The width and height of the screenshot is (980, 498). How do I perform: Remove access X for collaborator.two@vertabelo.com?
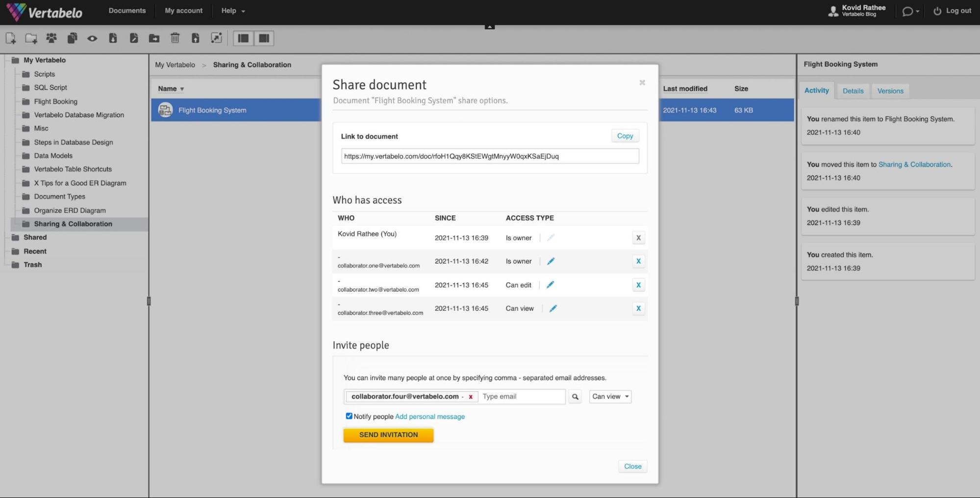click(638, 285)
